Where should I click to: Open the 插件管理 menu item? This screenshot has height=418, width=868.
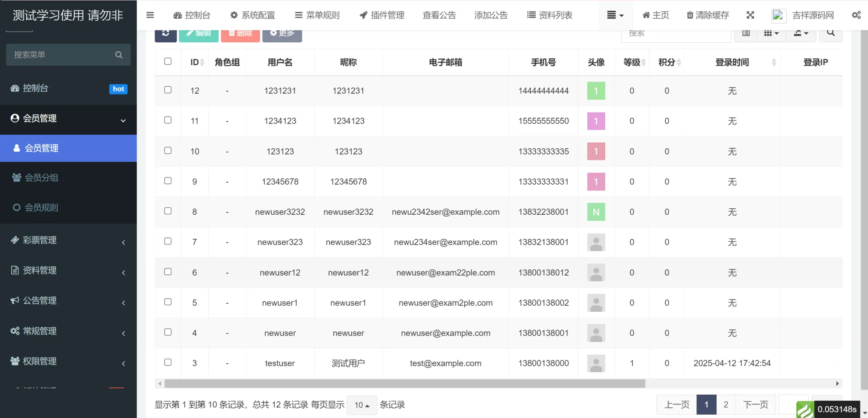(x=381, y=15)
